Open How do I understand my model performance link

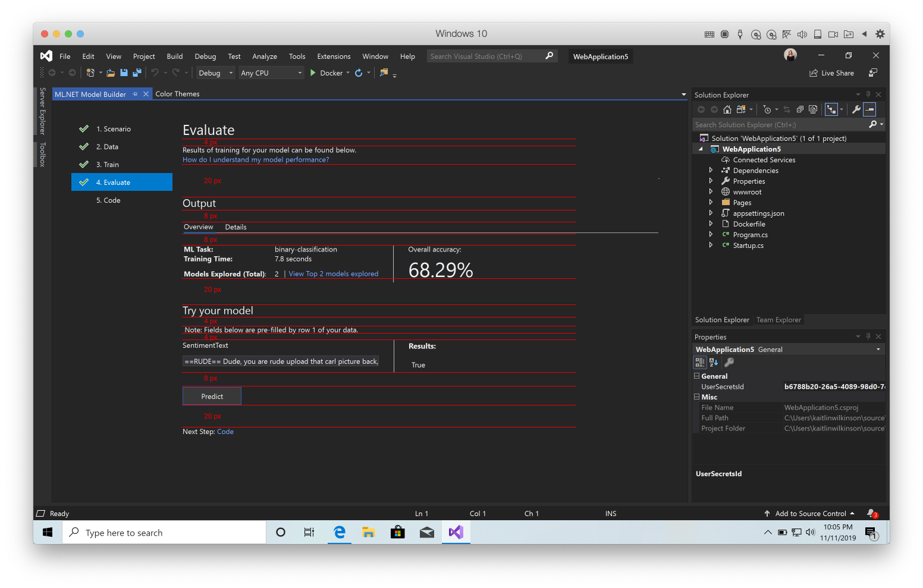(256, 160)
